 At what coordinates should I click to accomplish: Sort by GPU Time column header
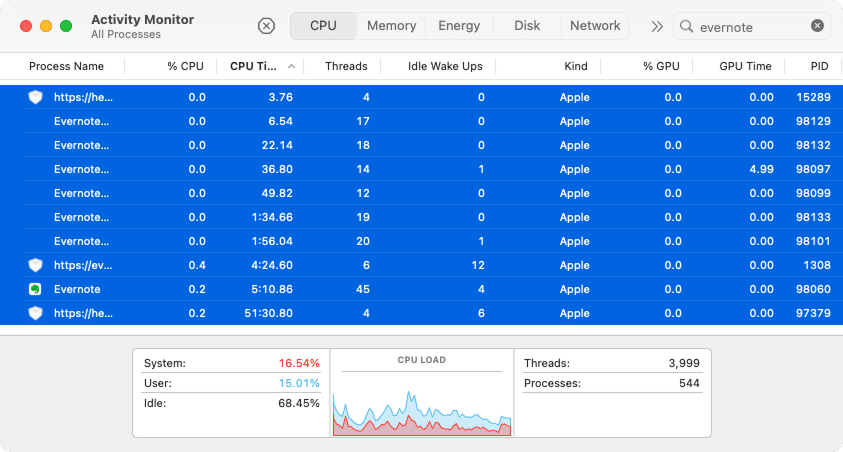(745, 66)
